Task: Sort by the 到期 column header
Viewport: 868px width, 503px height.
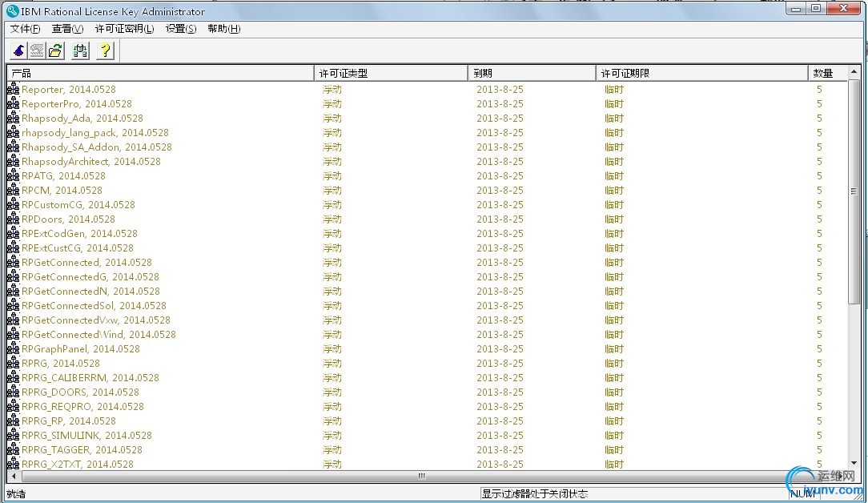Action: point(532,73)
